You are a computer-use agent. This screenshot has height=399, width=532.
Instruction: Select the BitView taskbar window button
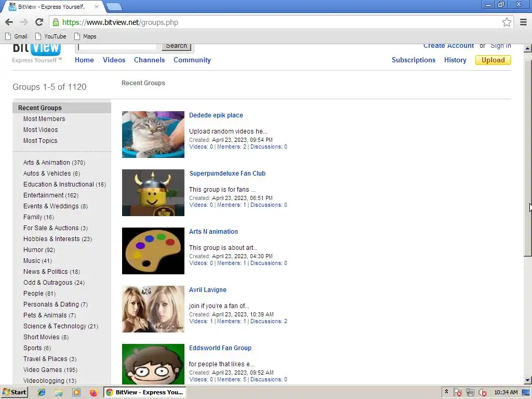pyautogui.click(x=144, y=392)
